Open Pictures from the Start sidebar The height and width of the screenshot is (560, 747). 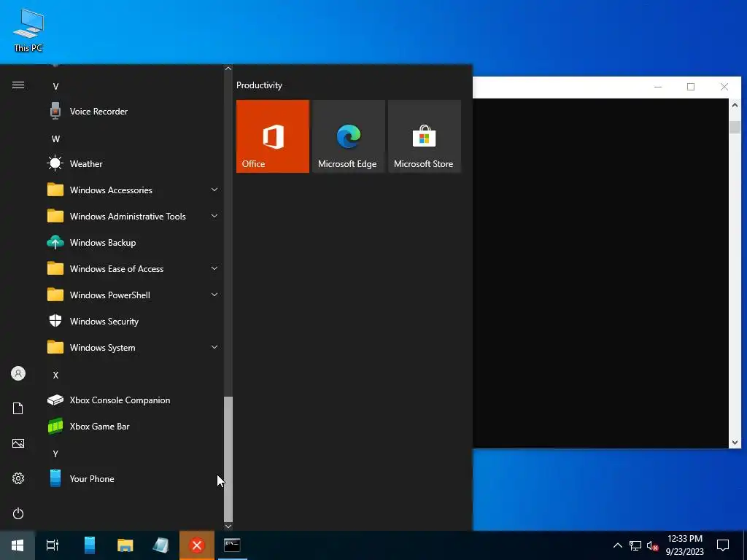point(18,443)
